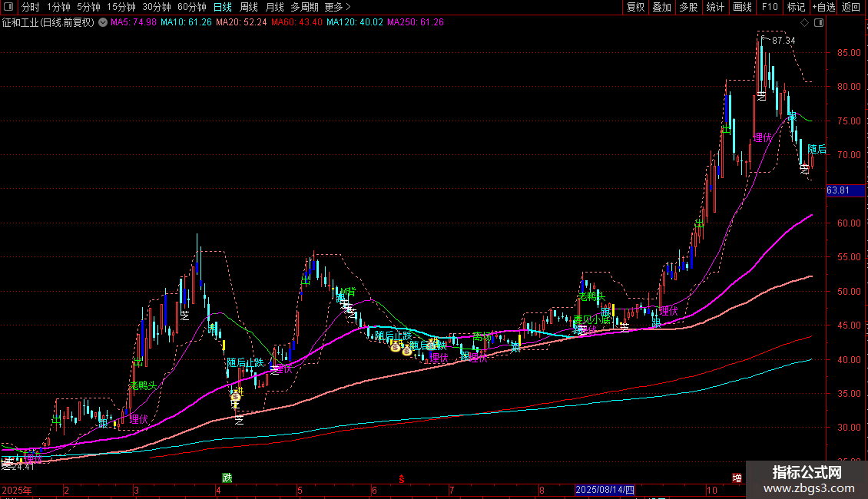The height and width of the screenshot is (499, 868).
Task: Click the 63.81 price tag on the price axis
Action: tap(837, 190)
